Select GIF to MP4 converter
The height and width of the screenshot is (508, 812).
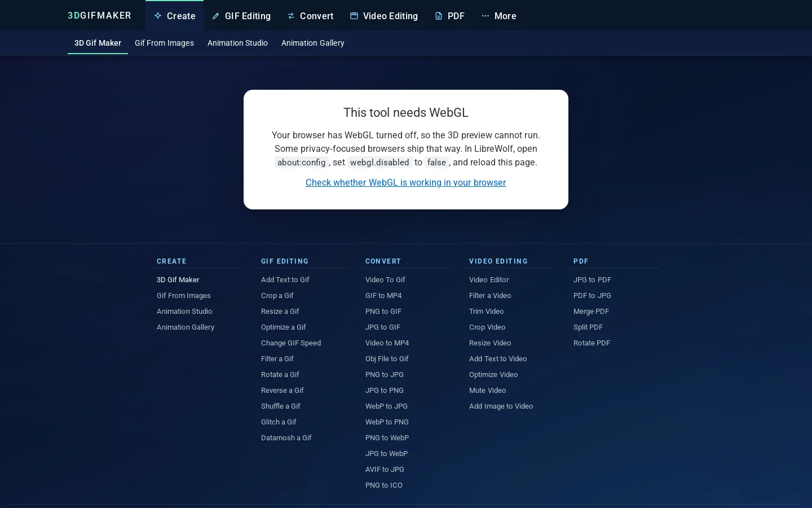pos(383,295)
